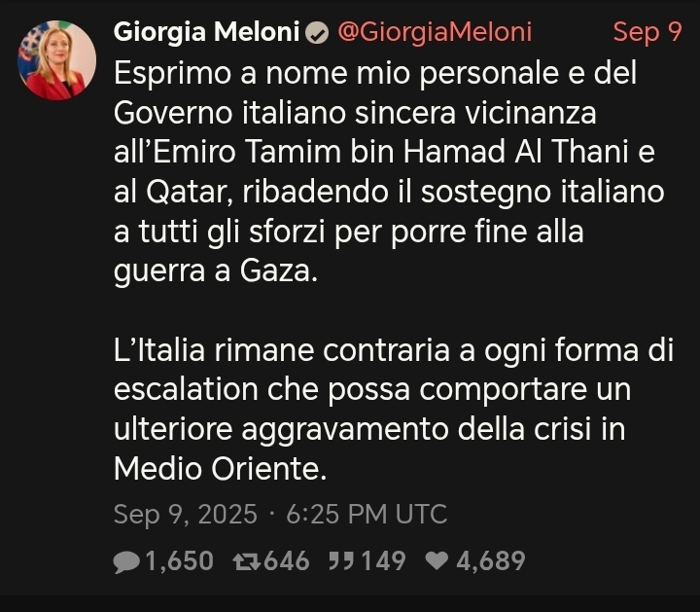Click the paragraph starting "L'Italia rimane contraria"

click(389, 410)
